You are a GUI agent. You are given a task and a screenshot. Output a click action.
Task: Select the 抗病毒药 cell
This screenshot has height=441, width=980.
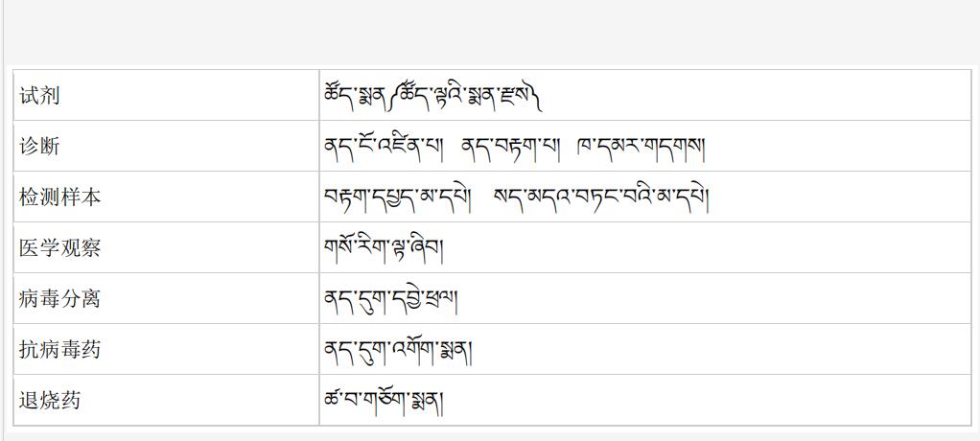pos(166,349)
